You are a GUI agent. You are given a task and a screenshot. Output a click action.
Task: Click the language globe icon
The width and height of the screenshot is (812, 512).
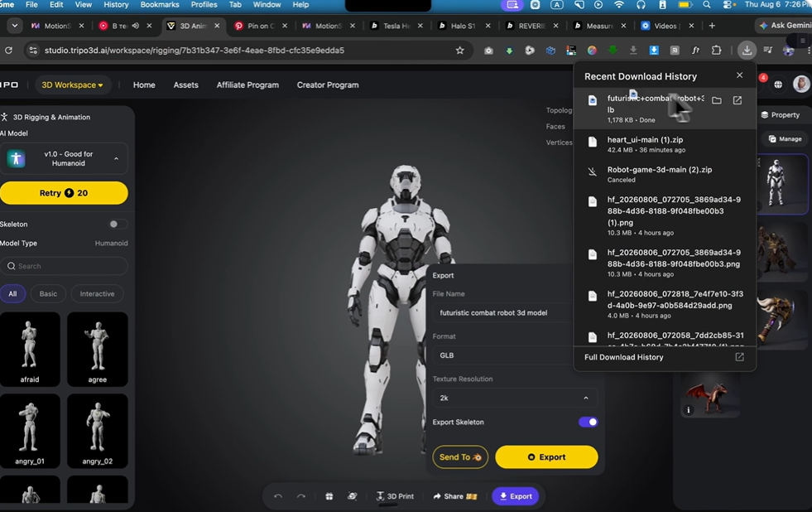coord(778,85)
